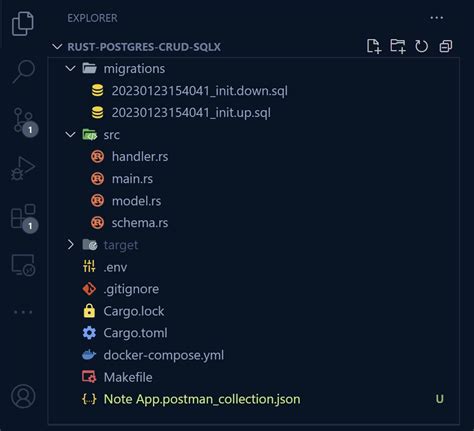474x431 pixels.
Task: Open the Search view
Action: [x=23, y=72]
